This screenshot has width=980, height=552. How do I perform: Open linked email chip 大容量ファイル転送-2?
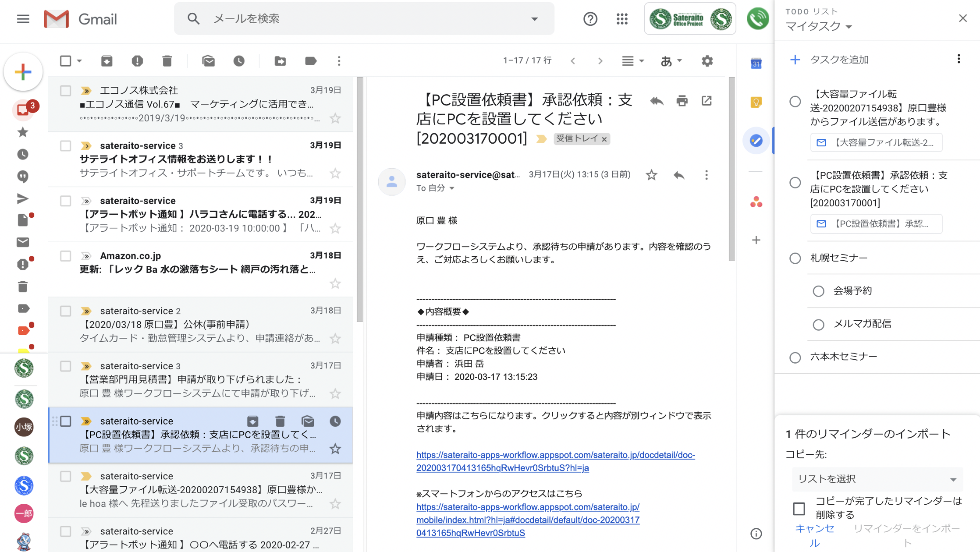coord(876,143)
